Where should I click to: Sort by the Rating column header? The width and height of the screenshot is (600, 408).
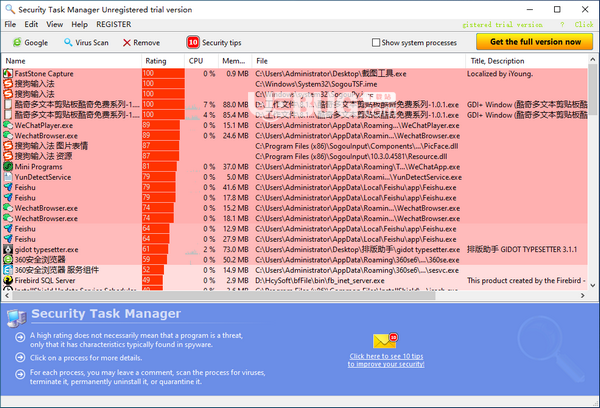(x=163, y=61)
